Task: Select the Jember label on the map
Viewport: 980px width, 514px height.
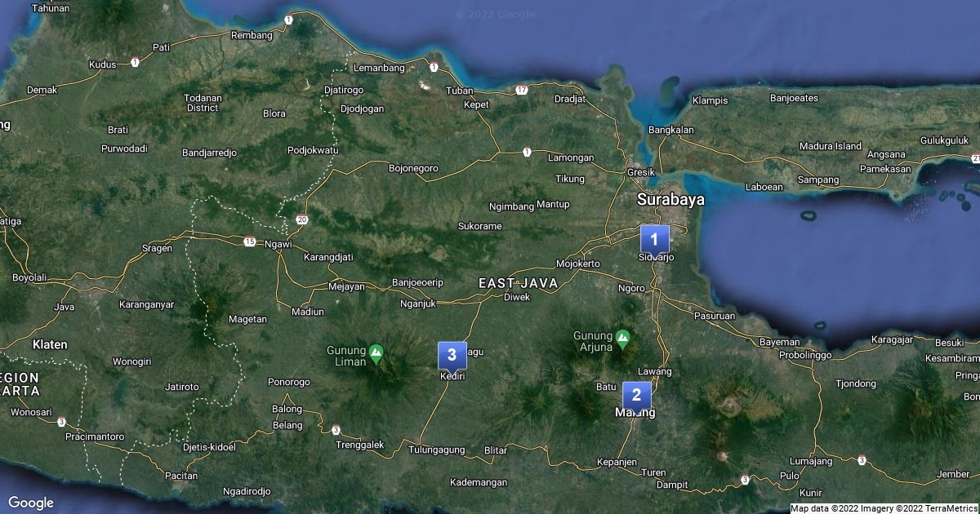Action: pos(953,474)
